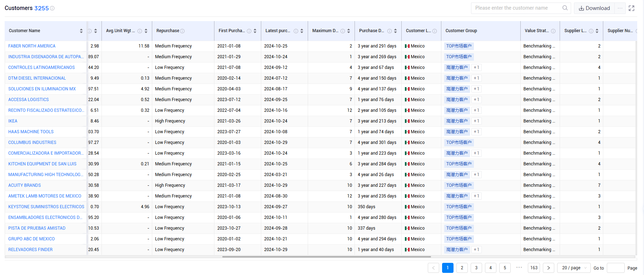Viewport: 644px width, 275px height.
Task: Click info icon on Value Strat... column
Action: [553, 31]
